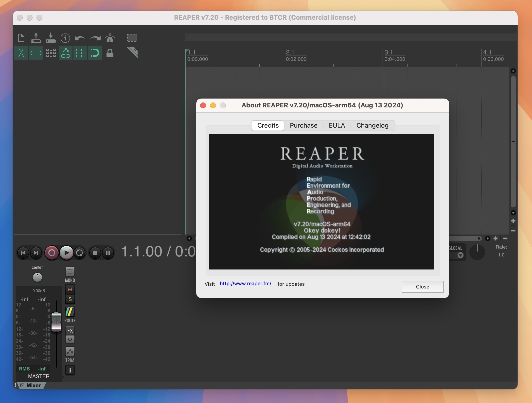Click the Play button
Screen dimensions: 532x403
point(66,253)
